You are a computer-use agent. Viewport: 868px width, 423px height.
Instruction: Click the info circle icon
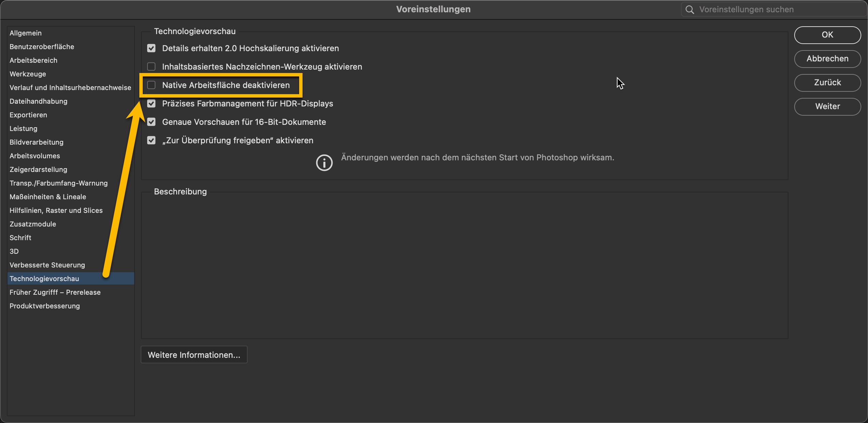(324, 163)
